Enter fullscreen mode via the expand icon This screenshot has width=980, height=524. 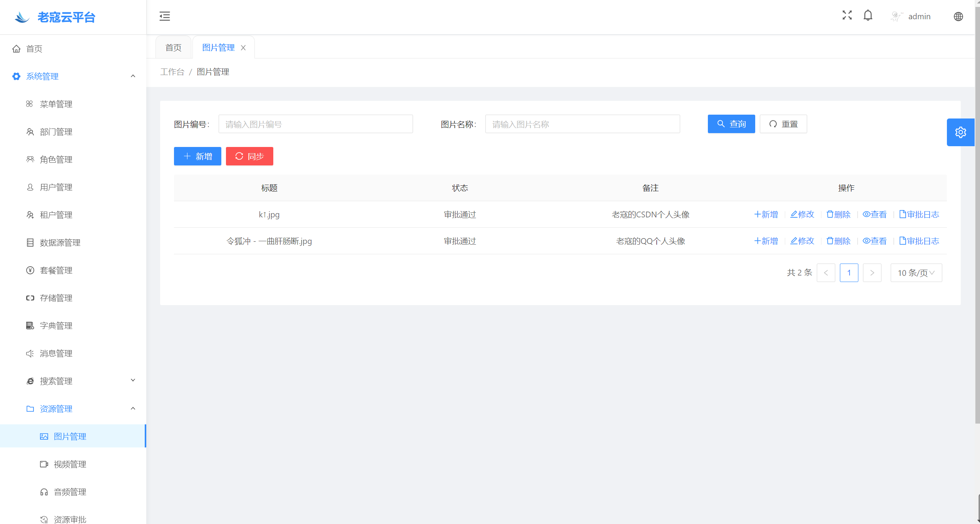[x=847, y=15]
